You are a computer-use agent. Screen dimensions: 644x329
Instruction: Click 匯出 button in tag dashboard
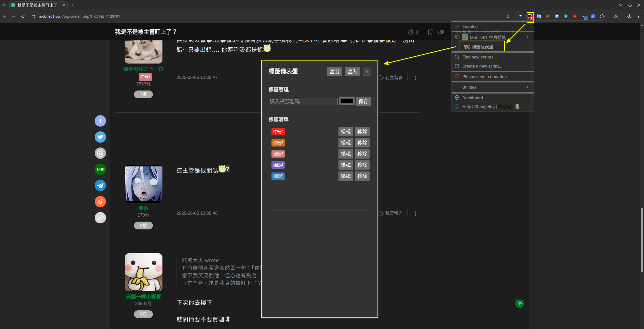pos(334,72)
